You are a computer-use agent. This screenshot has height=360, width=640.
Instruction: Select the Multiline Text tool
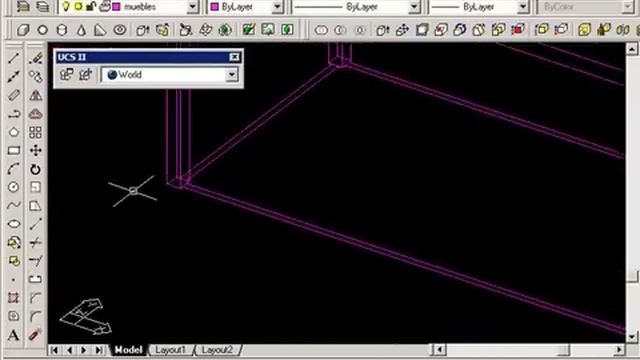[x=13, y=335]
